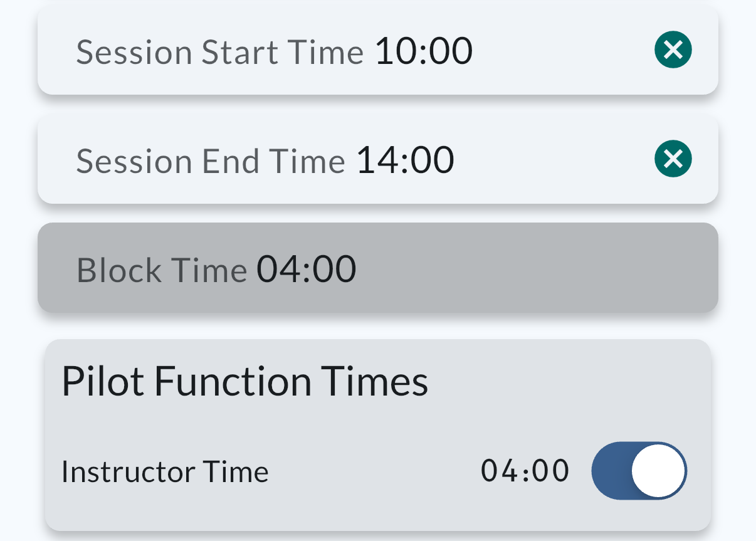Click the Instructor Time 04:00 value

click(525, 471)
